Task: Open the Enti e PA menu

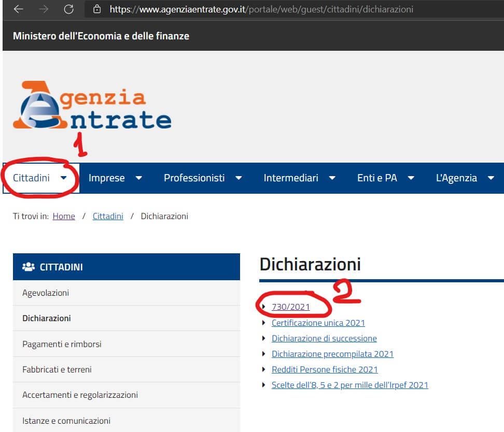Action: 385,178
